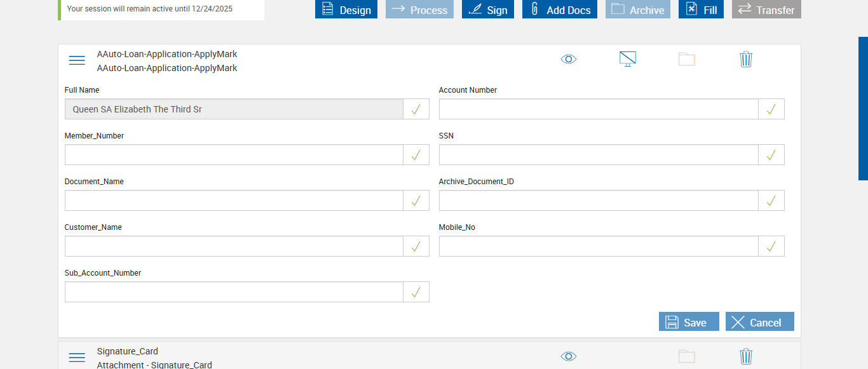This screenshot has width=868, height=369.
Task: Toggle eye preview for Signature_Card document
Action: pos(569,356)
